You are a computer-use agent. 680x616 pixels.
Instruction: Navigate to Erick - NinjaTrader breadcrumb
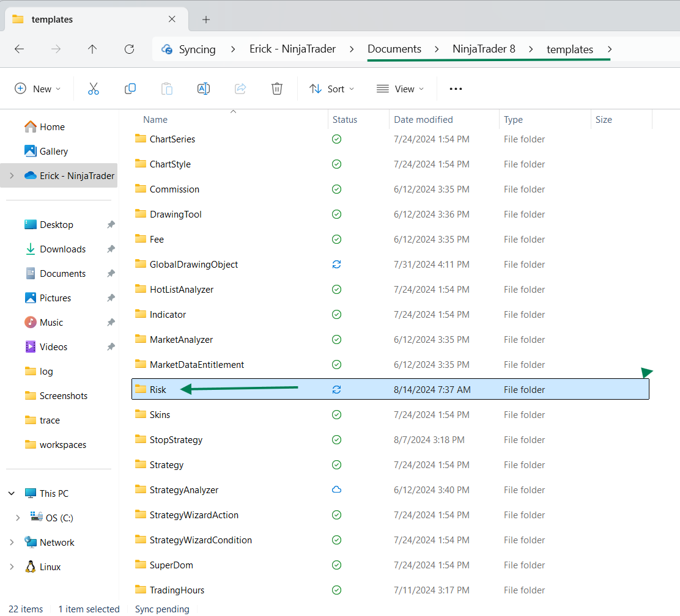[293, 49]
